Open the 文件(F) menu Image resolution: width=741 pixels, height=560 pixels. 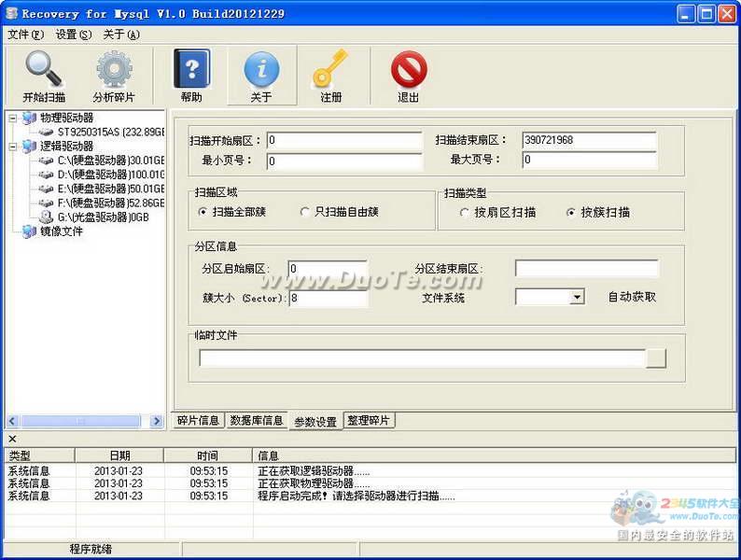25,35
